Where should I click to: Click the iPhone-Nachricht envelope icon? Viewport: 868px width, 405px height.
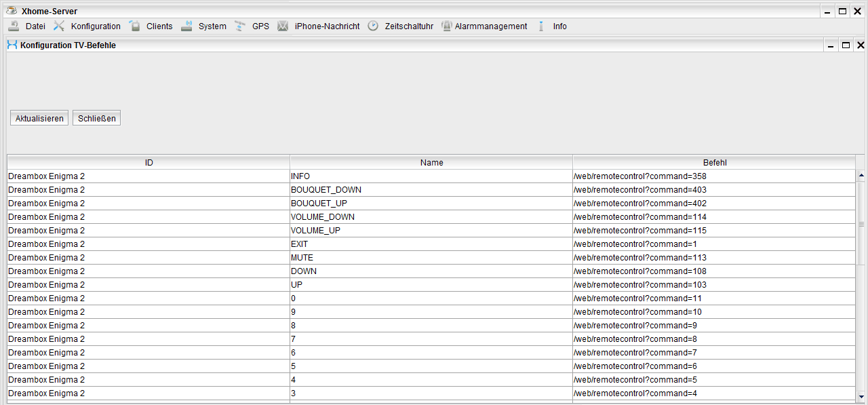(283, 26)
